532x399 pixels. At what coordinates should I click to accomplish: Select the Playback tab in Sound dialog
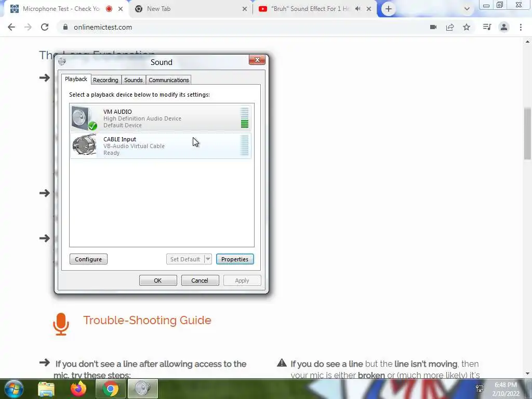(76, 79)
